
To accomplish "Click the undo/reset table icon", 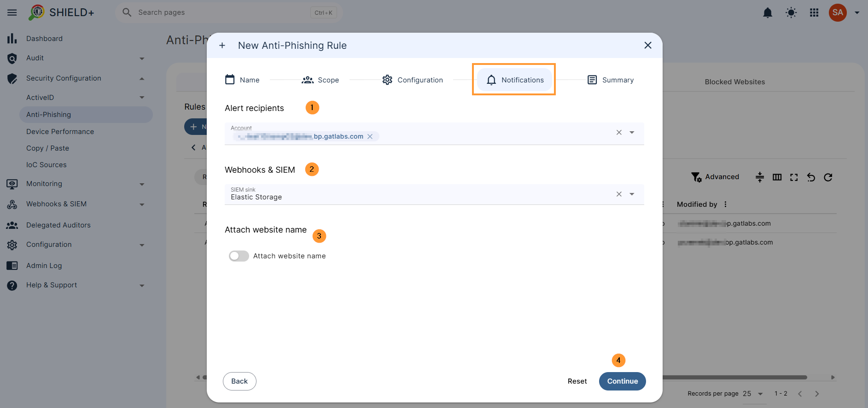I will [811, 177].
